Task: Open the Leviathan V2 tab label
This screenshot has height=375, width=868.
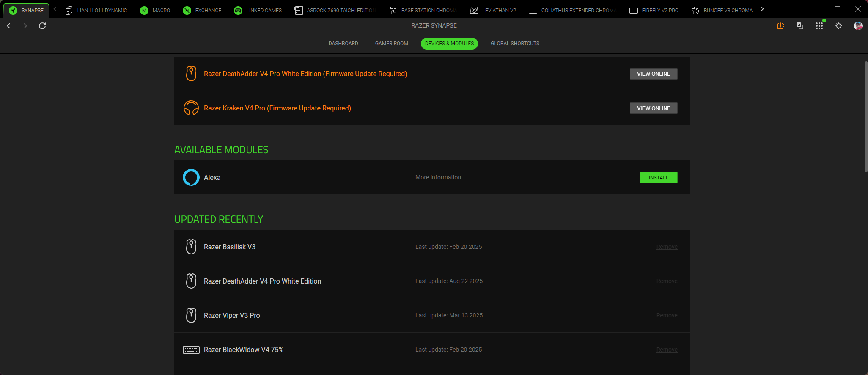Action: (x=499, y=11)
